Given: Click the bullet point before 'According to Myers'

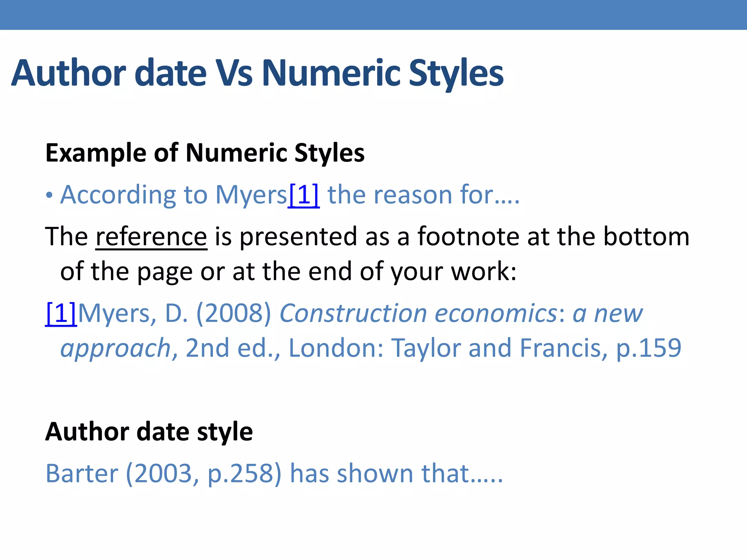Looking at the screenshot, I should [x=49, y=195].
